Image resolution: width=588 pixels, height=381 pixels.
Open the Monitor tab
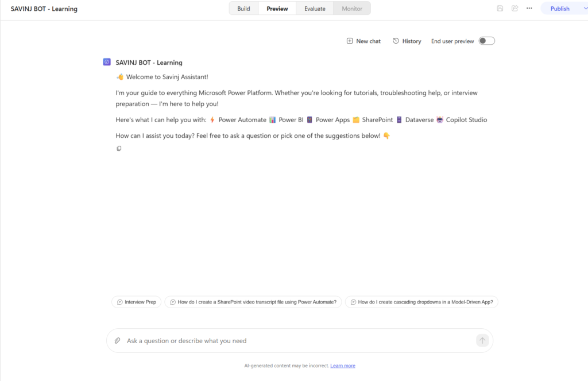click(x=352, y=9)
